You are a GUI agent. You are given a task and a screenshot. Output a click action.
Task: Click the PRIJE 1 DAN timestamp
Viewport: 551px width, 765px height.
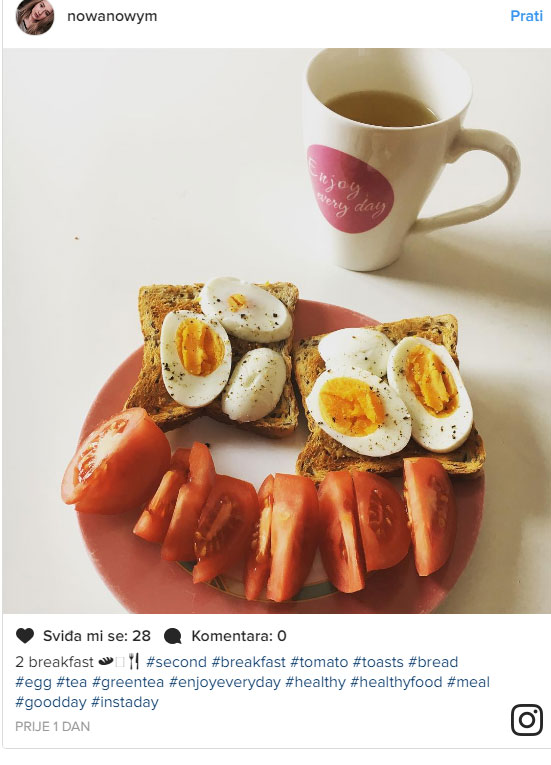pos(53,726)
